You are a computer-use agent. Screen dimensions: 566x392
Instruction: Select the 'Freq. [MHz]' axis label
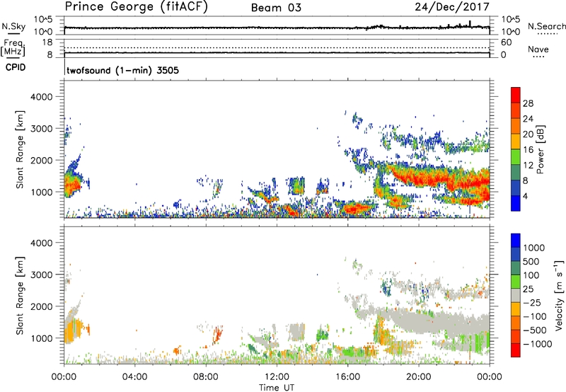[13, 48]
